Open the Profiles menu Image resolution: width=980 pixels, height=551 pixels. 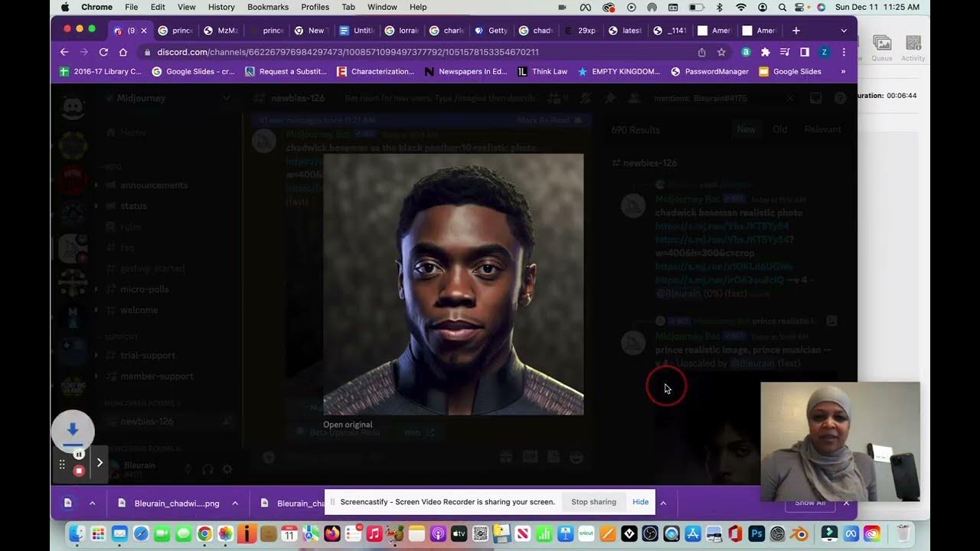point(315,7)
